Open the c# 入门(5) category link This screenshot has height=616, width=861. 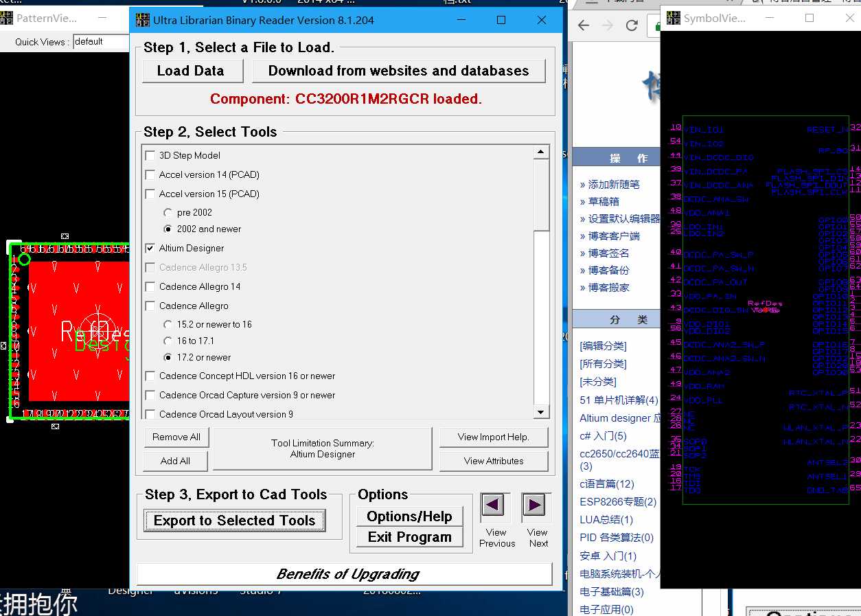[x=603, y=435]
